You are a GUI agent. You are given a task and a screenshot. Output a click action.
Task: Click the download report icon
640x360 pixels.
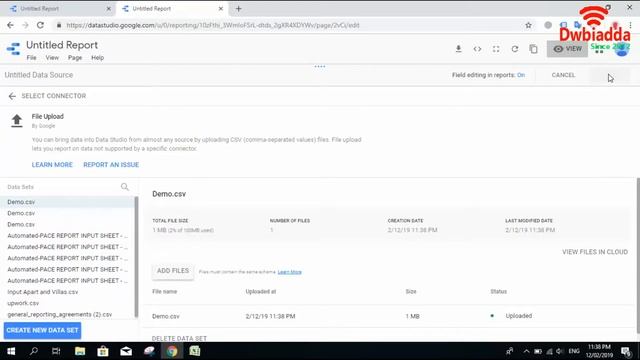458,49
